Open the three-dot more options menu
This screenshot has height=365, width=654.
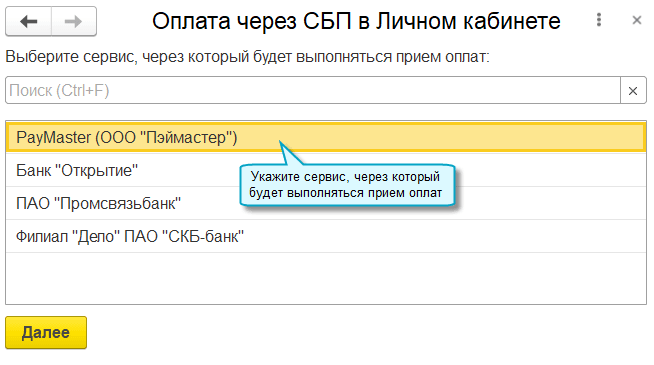click(x=599, y=20)
